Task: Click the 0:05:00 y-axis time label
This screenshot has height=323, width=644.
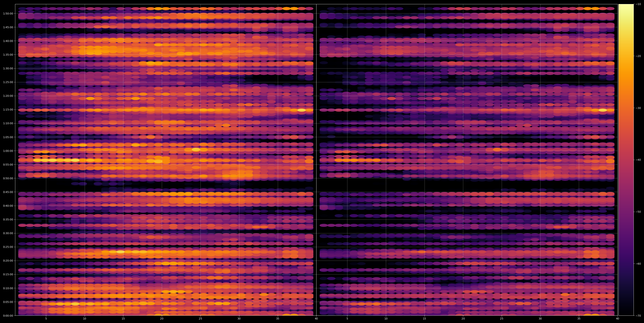Action: point(8,302)
